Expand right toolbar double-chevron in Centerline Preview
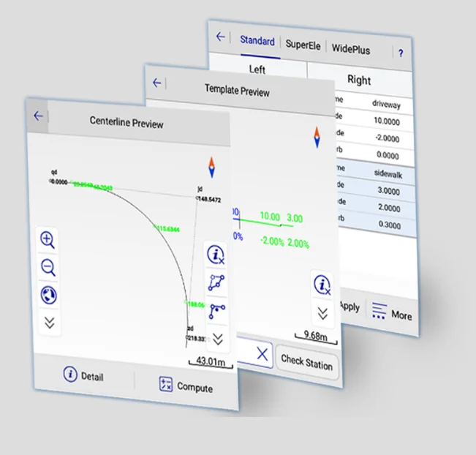The width and height of the screenshot is (476, 455). pyautogui.click(x=218, y=339)
